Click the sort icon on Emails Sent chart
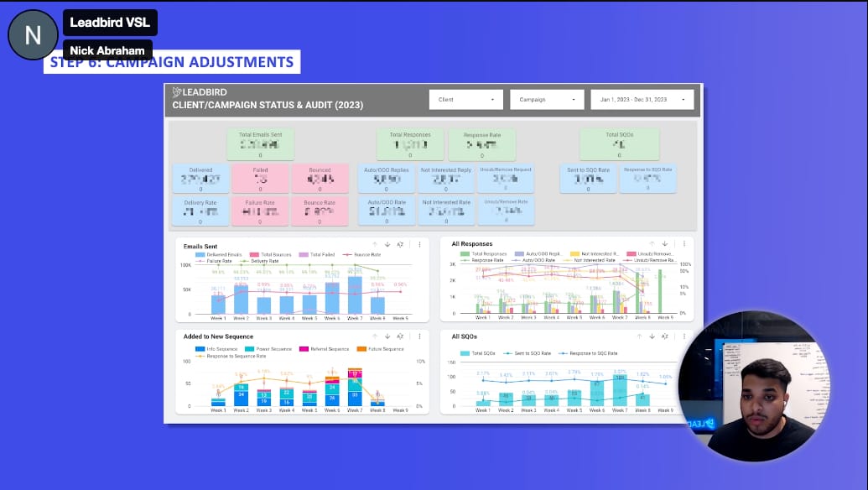The width and height of the screenshot is (868, 490). 400,244
